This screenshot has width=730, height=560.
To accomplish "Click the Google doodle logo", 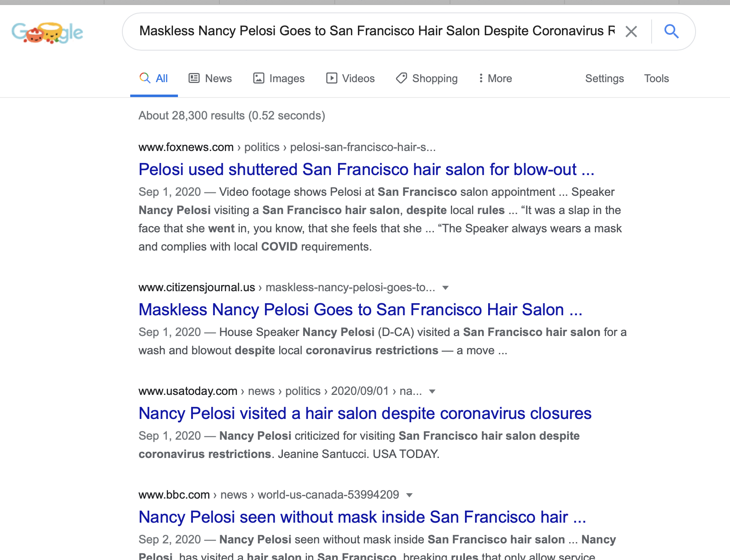I will (x=47, y=32).
